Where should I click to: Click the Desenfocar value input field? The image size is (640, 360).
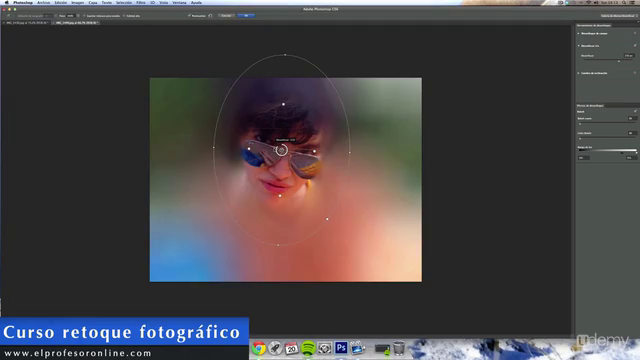tap(629, 56)
